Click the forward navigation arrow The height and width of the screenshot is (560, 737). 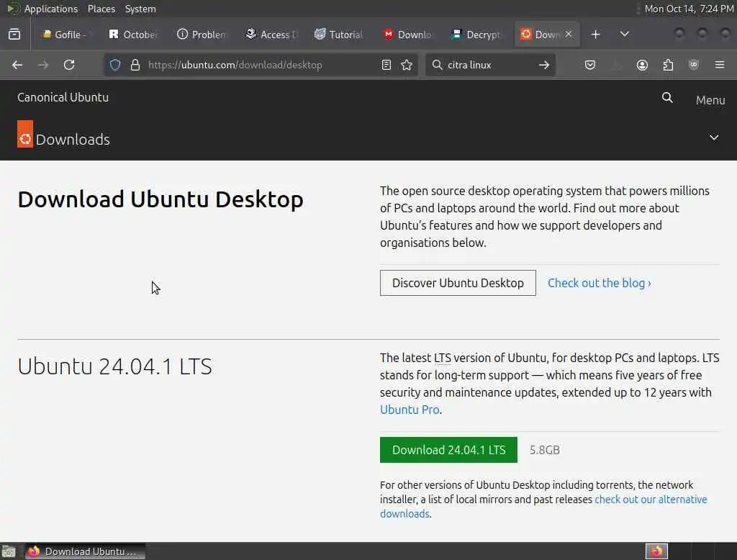pos(43,65)
